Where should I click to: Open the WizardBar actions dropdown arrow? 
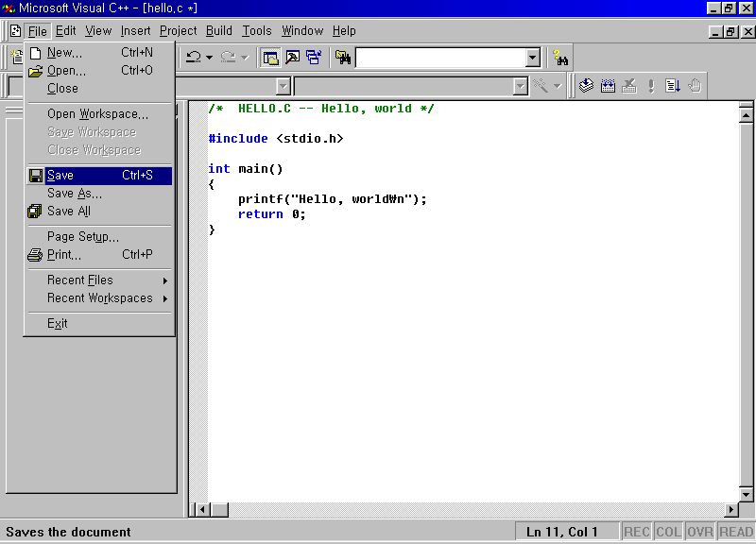pyautogui.click(x=558, y=86)
